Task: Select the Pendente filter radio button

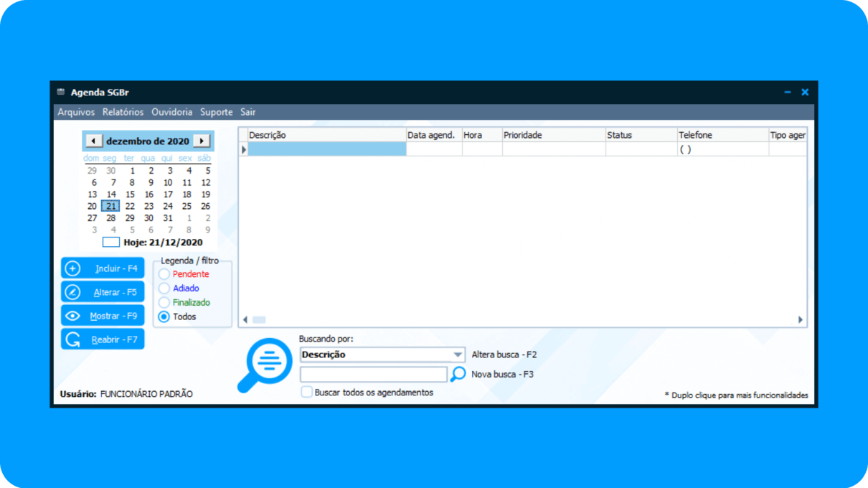Action: [164, 274]
